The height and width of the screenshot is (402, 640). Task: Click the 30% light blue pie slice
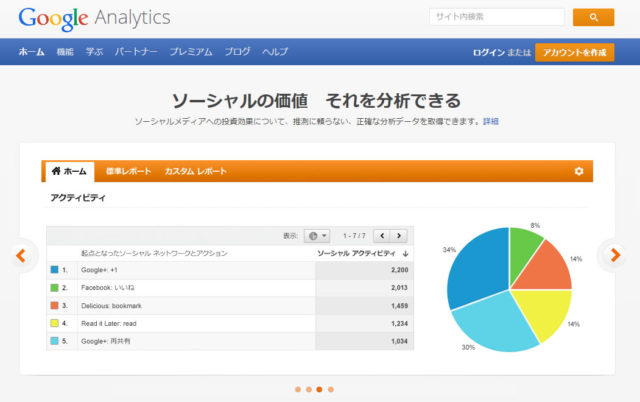496,322
